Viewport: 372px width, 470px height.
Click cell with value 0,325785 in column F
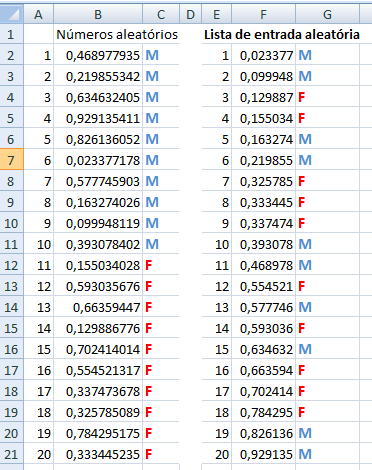[x=264, y=181]
